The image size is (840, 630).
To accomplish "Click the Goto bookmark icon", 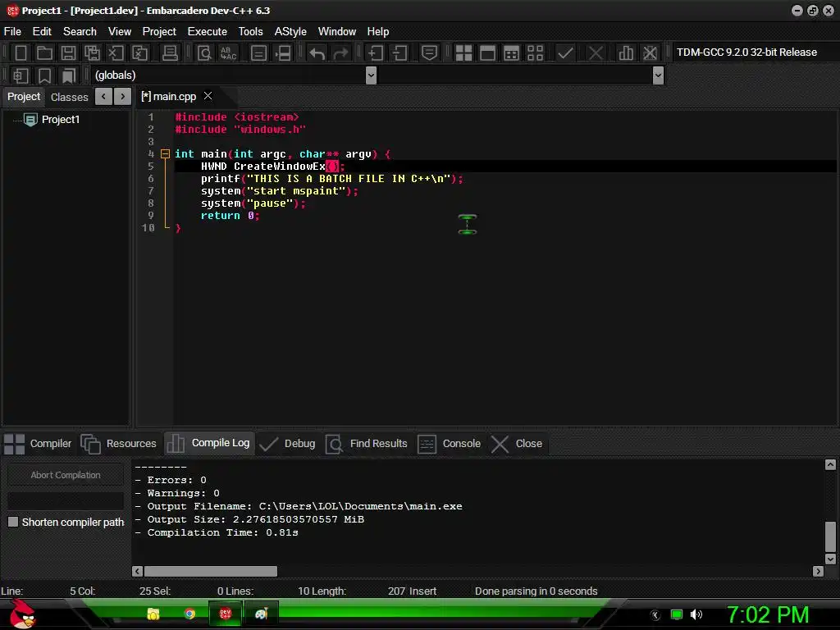I will [68, 75].
